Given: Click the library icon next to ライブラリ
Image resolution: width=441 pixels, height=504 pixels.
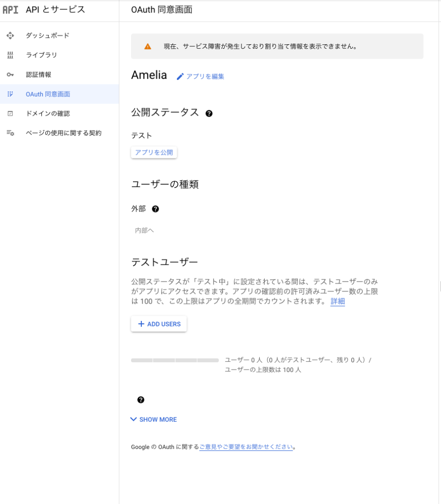Looking at the screenshot, I should [10, 55].
